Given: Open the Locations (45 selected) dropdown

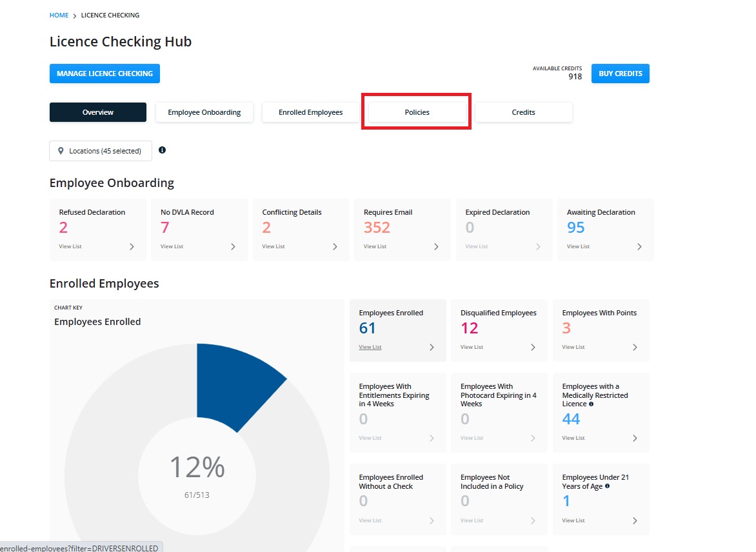Looking at the screenshot, I should (x=100, y=151).
